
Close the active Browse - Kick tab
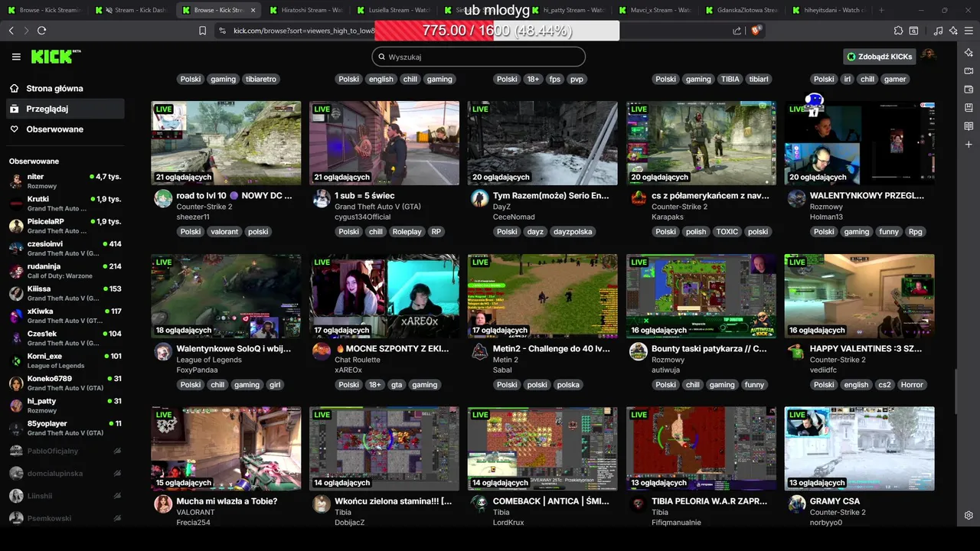pyautogui.click(x=253, y=10)
